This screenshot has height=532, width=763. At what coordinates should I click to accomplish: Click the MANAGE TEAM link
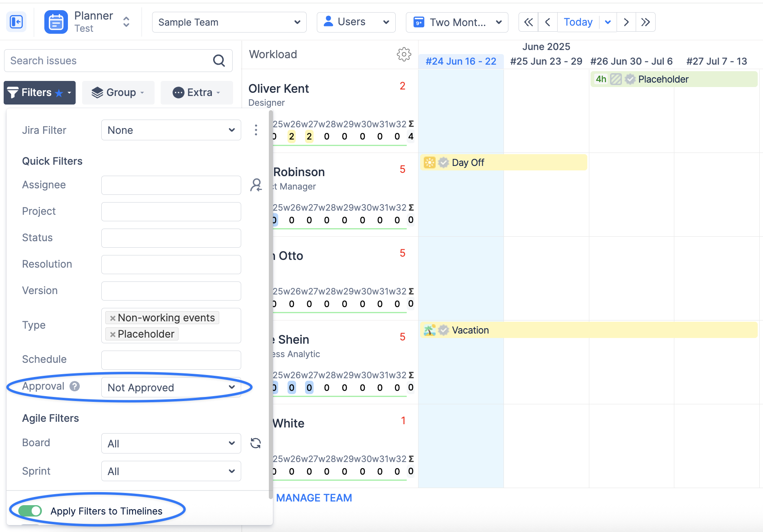coord(314,498)
